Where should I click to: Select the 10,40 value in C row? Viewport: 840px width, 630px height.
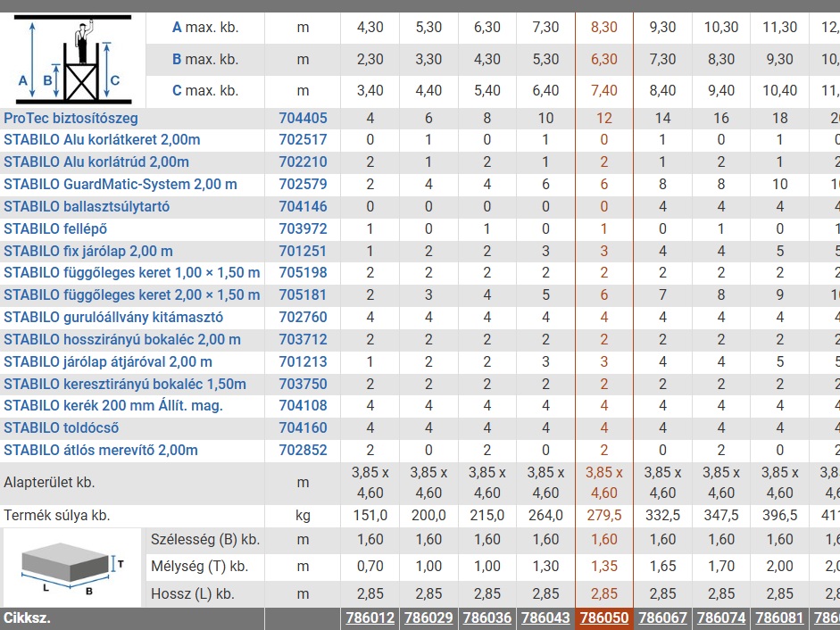[780, 90]
